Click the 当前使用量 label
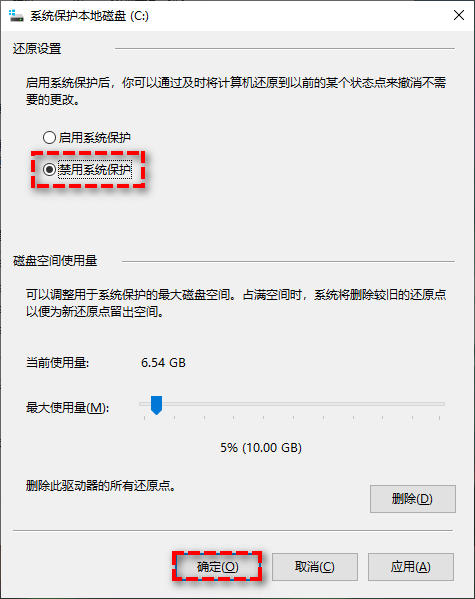Viewport: 475px width, 599px height. pyautogui.click(x=57, y=363)
